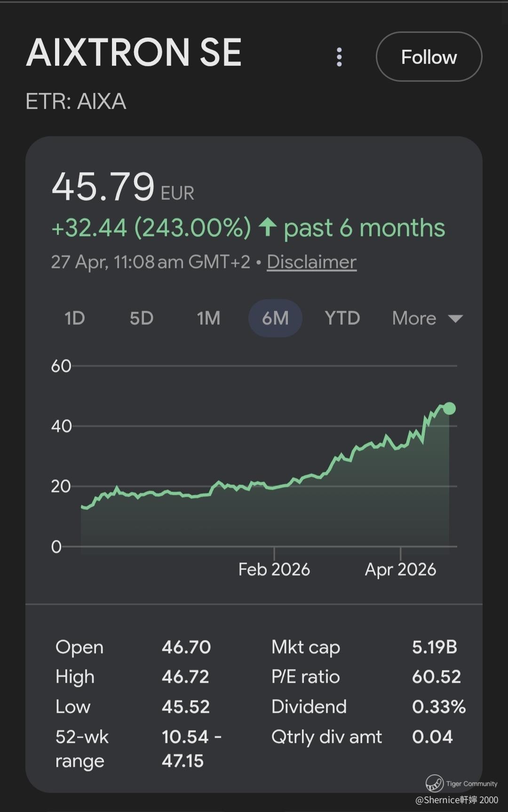Click the 45.79 EUR price
Viewport: 508px width, 812px height.
point(103,187)
